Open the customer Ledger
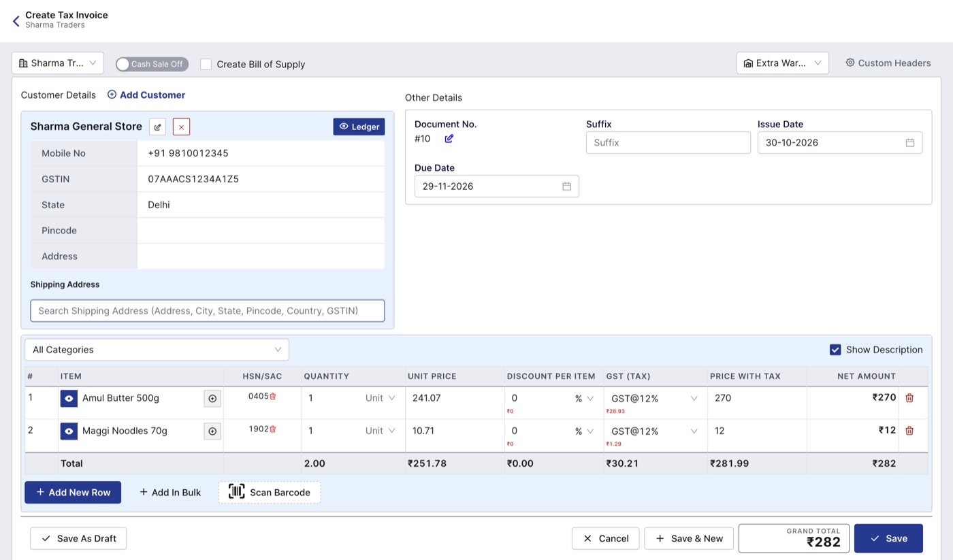 [x=359, y=127]
